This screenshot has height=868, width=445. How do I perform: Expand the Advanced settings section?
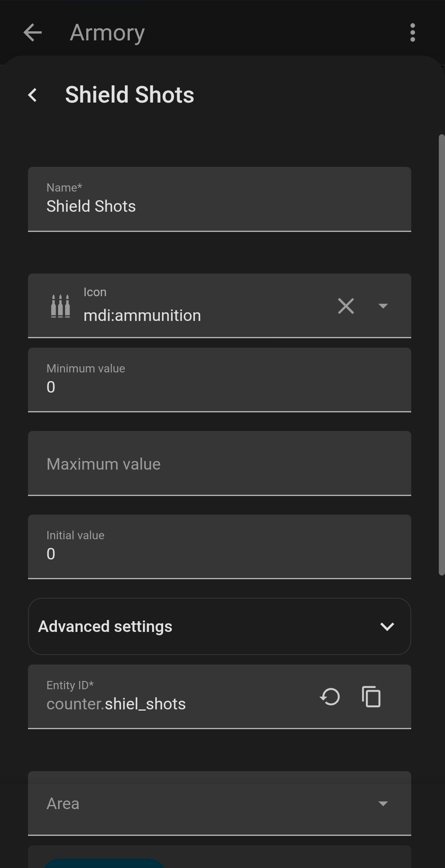point(220,626)
